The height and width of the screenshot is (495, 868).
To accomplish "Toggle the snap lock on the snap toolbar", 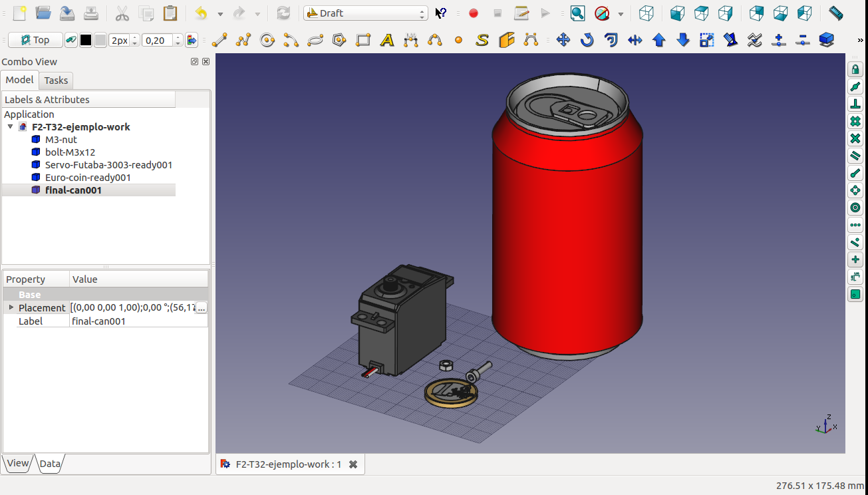I will [x=855, y=70].
